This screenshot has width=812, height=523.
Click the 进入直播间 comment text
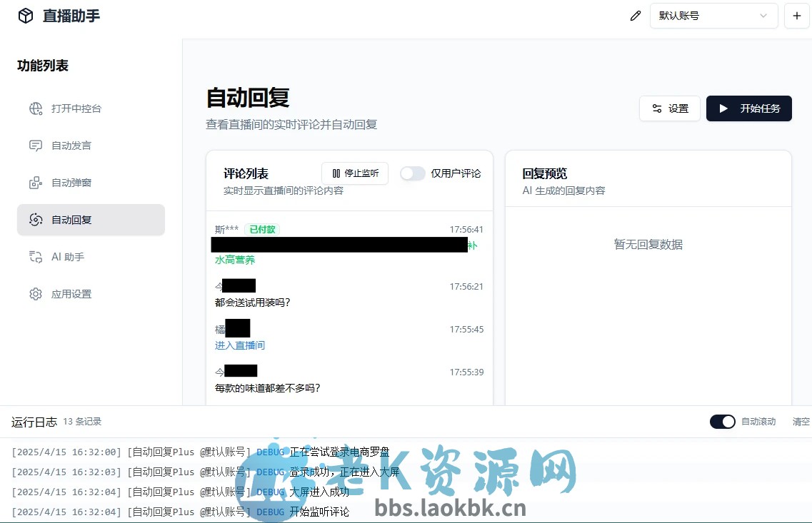click(240, 345)
